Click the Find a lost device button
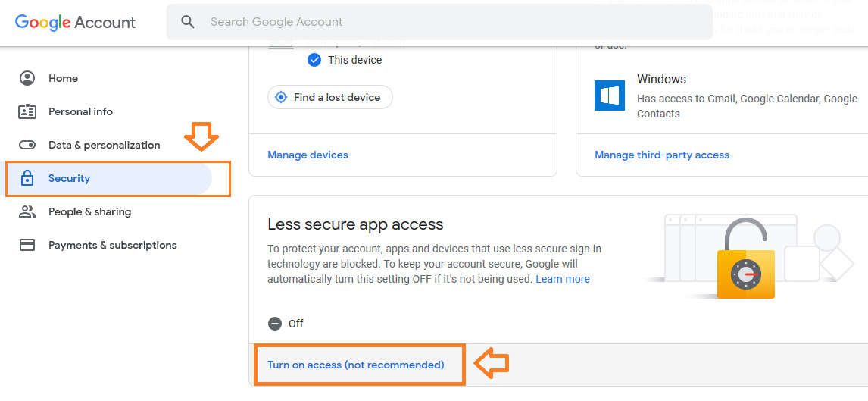This screenshot has width=868, height=401. click(330, 98)
